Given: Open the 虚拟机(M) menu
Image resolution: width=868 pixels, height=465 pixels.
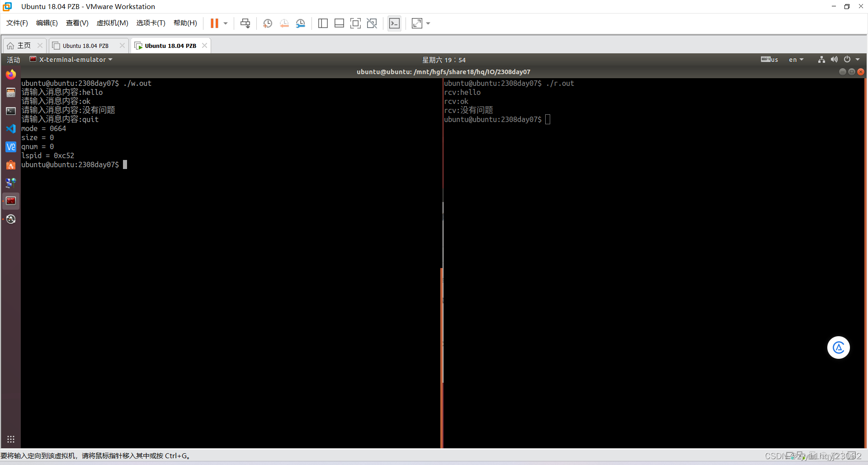Looking at the screenshot, I should click(112, 23).
